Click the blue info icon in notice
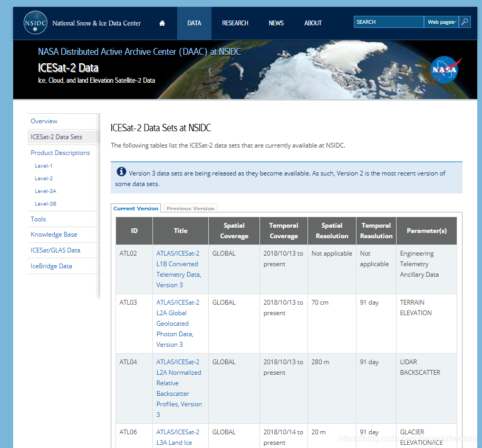This screenshot has width=482, height=448. (x=121, y=171)
